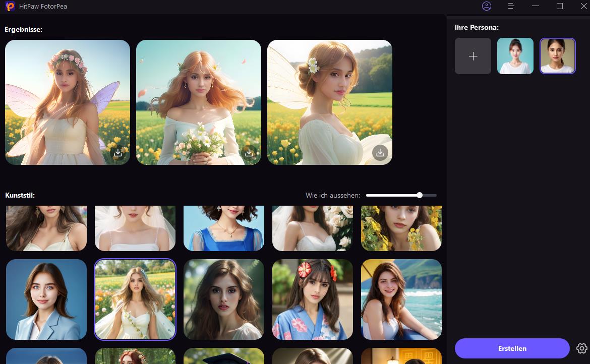Download the second result with flower bouquet

coord(249,152)
